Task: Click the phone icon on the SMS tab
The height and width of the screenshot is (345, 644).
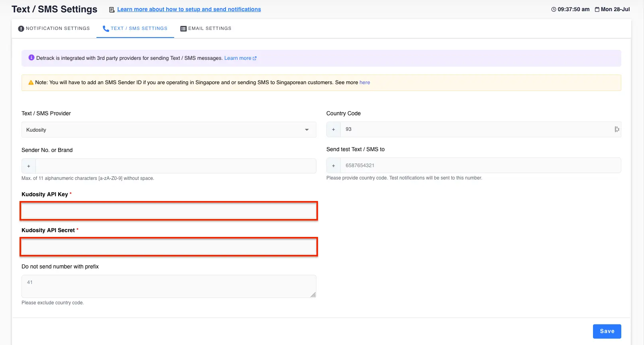Action: [x=106, y=29]
